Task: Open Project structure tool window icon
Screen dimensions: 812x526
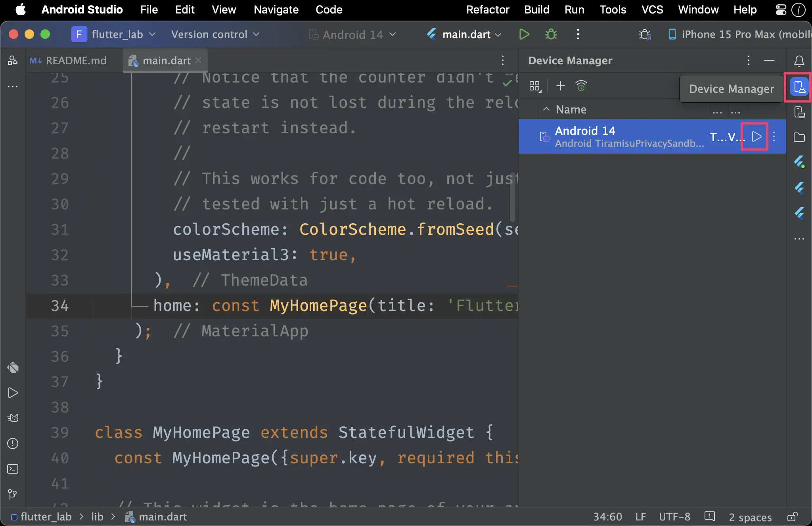Action: tap(13, 61)
